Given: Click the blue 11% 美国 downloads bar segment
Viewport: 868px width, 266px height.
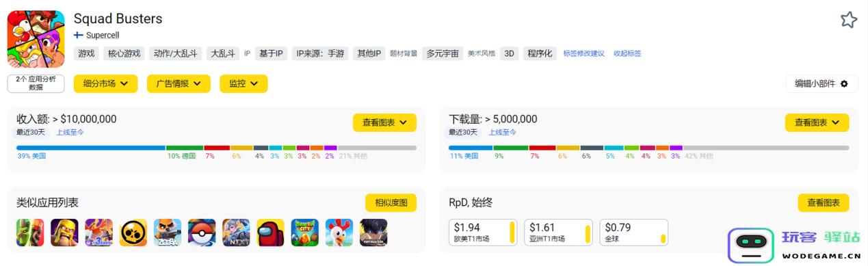Looking at the screenshot, I should pos(471,148).
